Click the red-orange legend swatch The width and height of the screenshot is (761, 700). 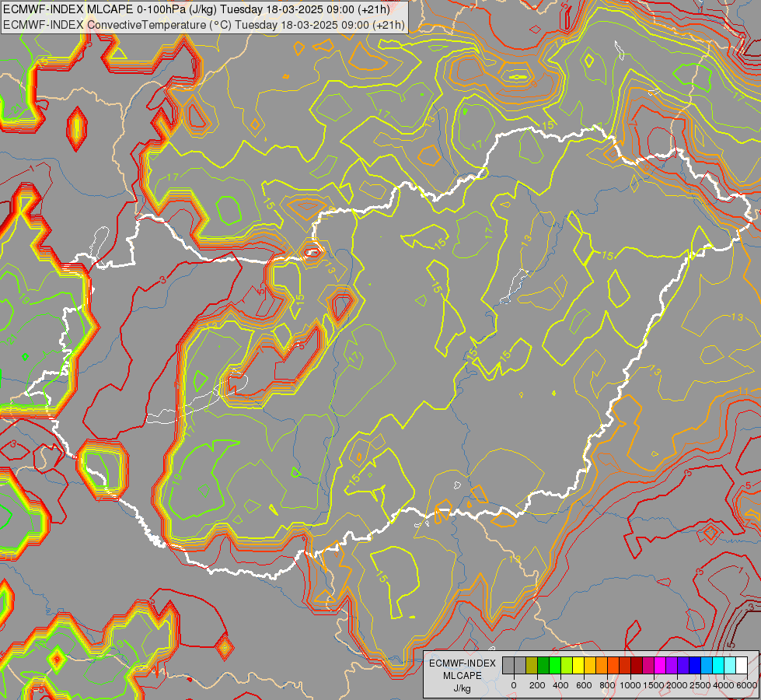613,665
